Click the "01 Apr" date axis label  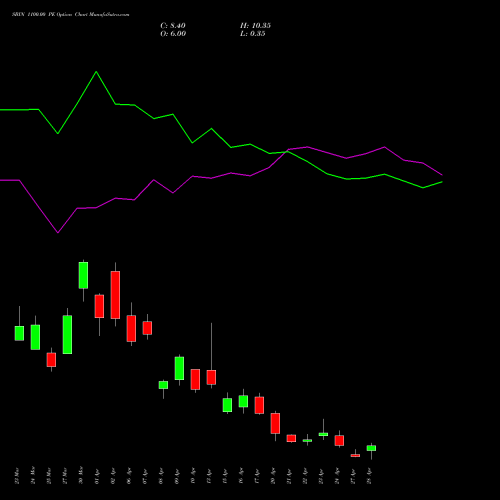click(x=97, y=476)
